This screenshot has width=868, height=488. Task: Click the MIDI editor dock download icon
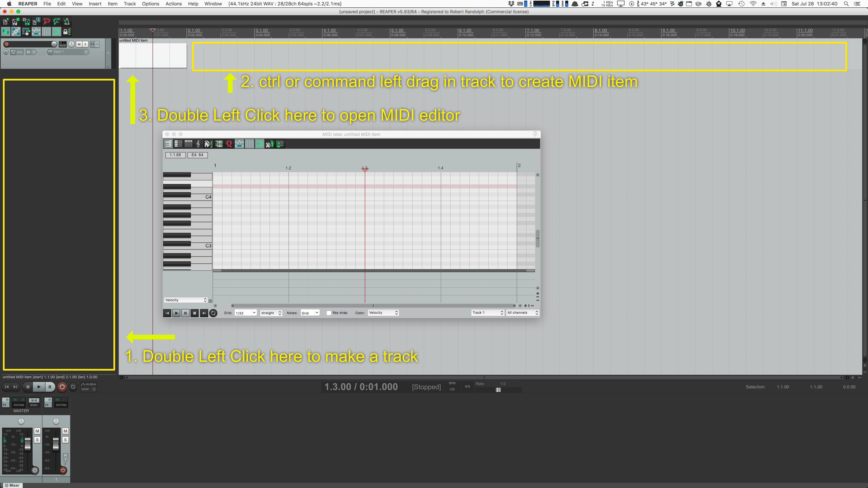(x=280, y=144)
